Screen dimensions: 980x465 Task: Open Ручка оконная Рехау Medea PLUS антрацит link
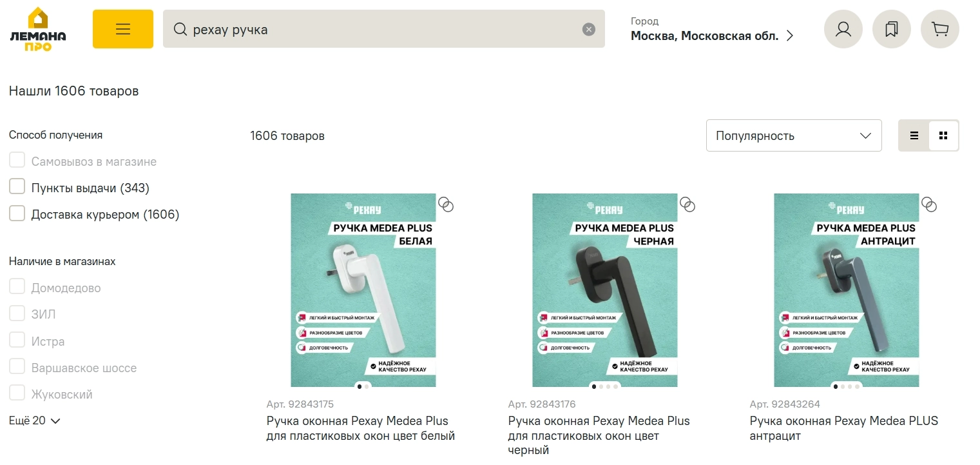click(x=843, y=428)
